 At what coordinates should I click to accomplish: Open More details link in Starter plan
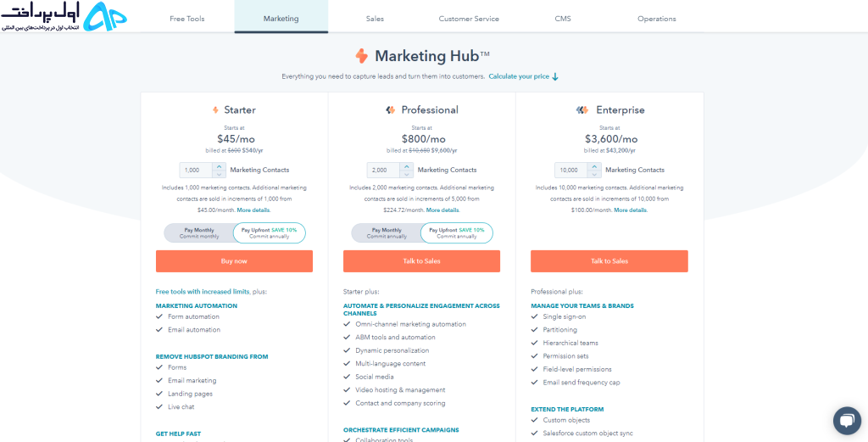[x=253, y=210]
